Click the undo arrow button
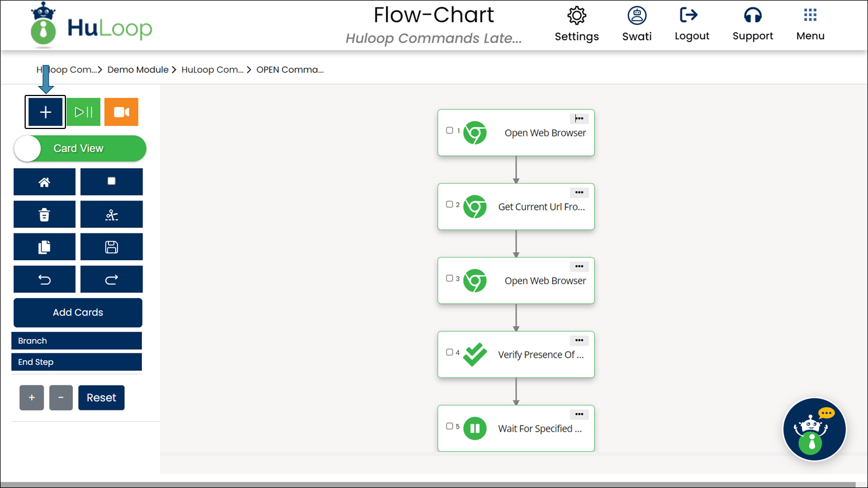 (x=44, y=279)
